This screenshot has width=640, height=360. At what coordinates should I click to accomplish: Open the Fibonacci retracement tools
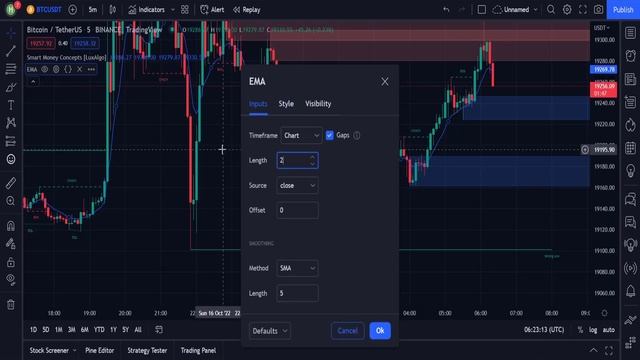pos(11,69)
